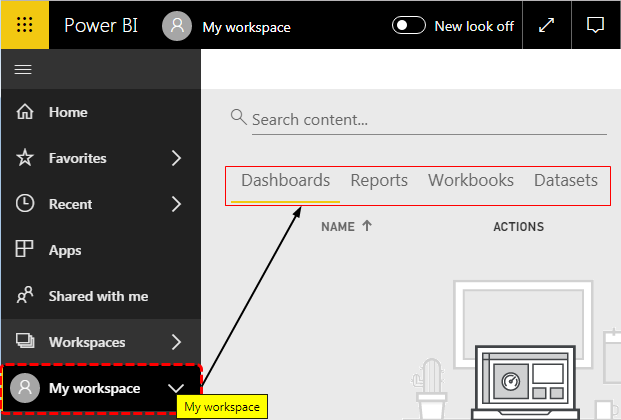Sort by the NAME column header

click(x=338, y=227)
